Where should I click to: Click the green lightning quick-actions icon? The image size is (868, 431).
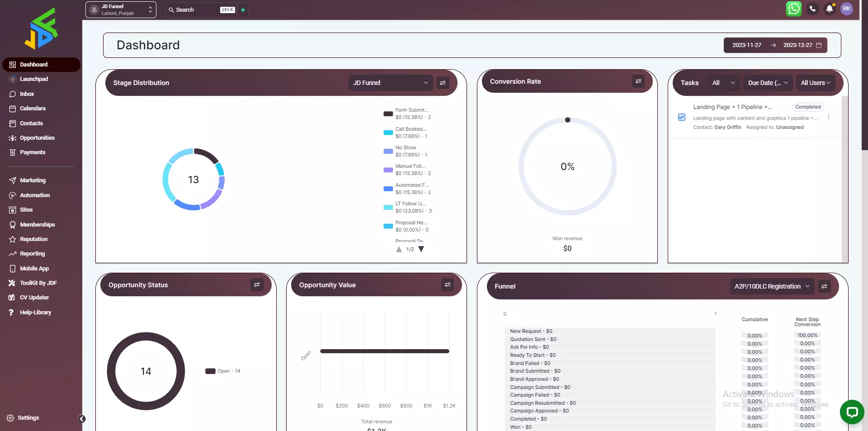(x=243, y=10)
